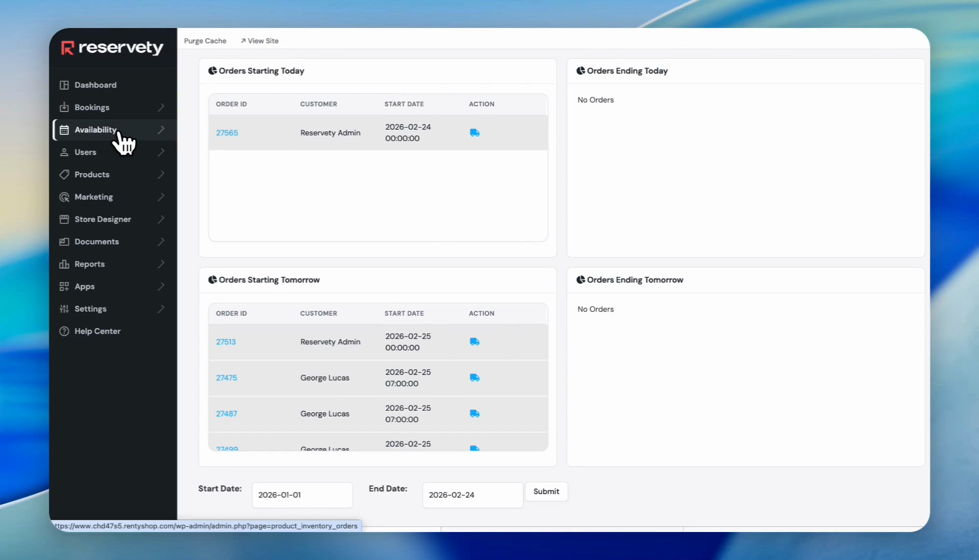The image size is (979, 560).
Task: Click the End Date input field
Action: pos(473,495)
